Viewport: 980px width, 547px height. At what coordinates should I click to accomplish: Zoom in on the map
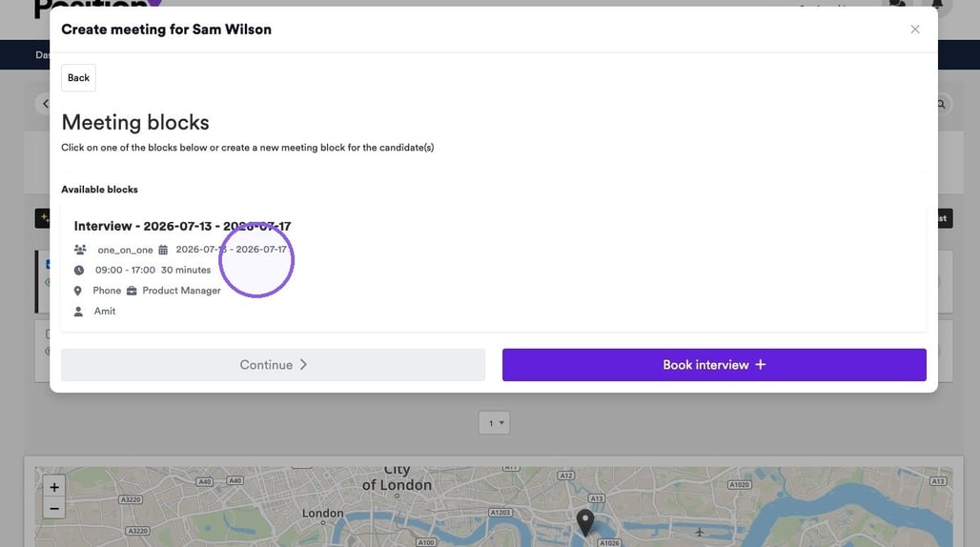[x=54, y=487]
